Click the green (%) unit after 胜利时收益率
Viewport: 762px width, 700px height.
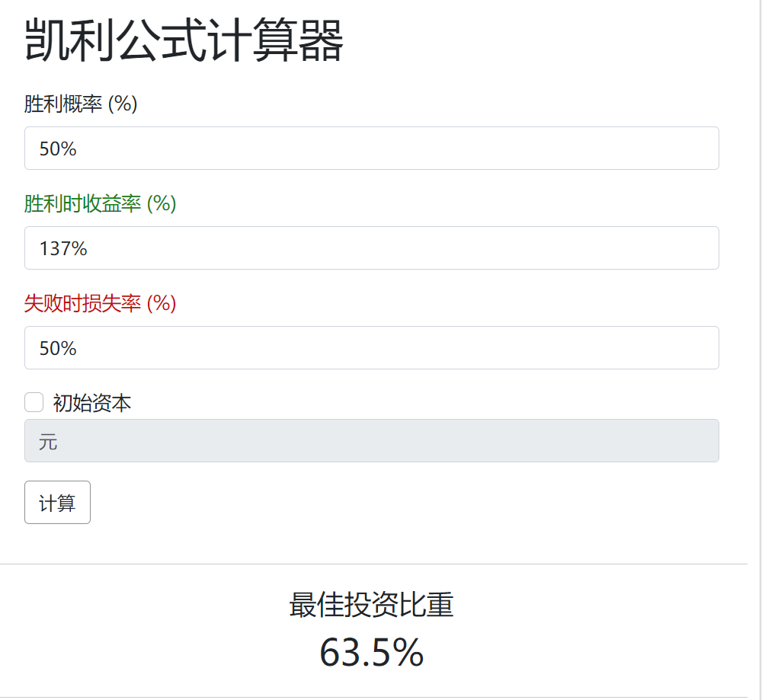coord(162,204)
